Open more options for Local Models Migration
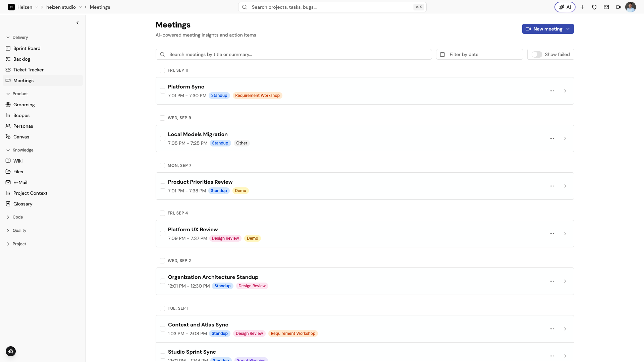 coord(552,138)
